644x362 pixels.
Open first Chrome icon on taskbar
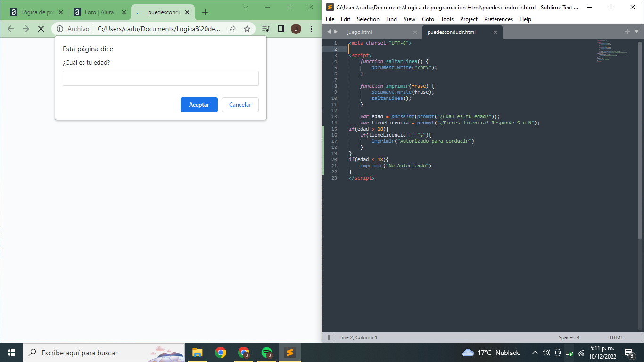pos(220,353)
